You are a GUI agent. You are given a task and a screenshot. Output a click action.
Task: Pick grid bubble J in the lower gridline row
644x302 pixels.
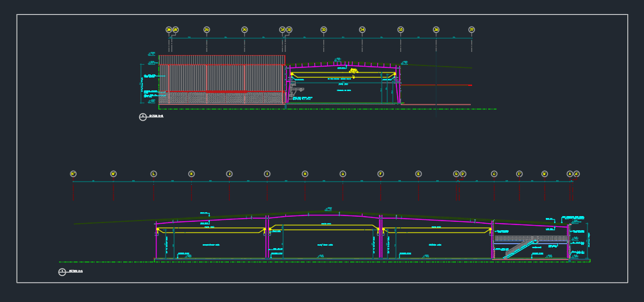point(229,174)
